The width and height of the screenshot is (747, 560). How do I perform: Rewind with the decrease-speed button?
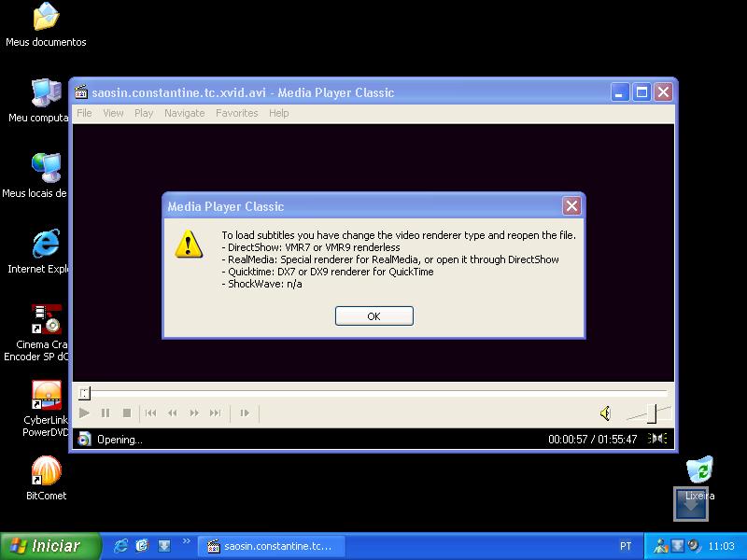(173, 413)
